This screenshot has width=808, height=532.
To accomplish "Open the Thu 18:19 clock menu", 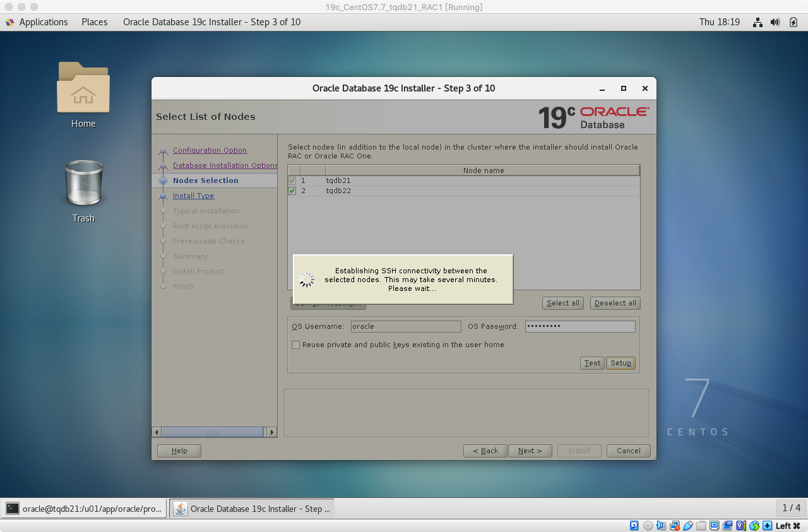I will (719, 22).
